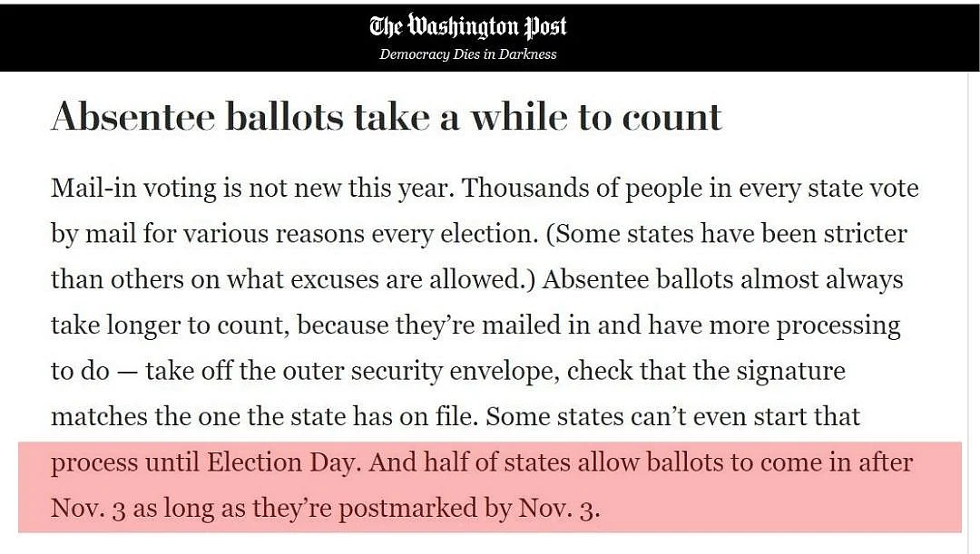Click the phrase security envelope
980x554 pixels.
[455, 373]
